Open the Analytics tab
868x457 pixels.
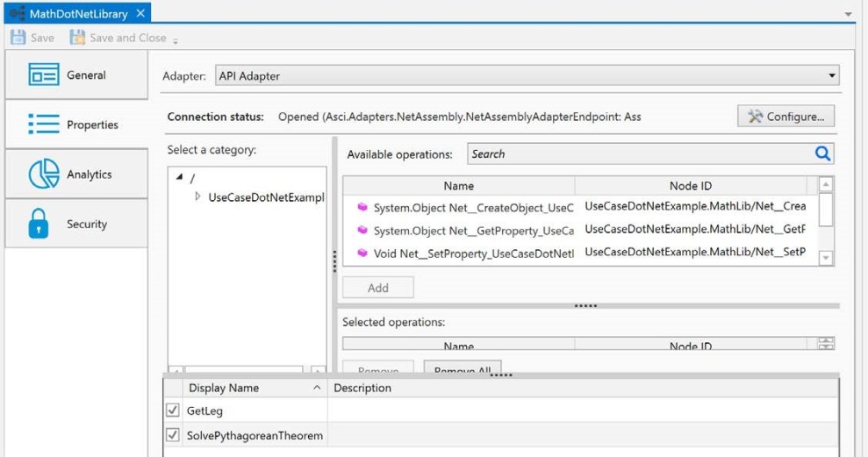coord(75,175)
